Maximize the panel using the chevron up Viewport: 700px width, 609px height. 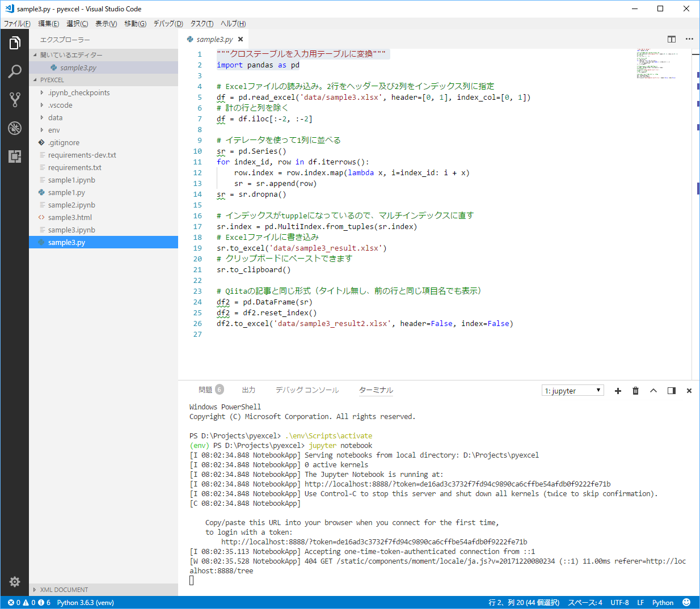pos(653,391)
